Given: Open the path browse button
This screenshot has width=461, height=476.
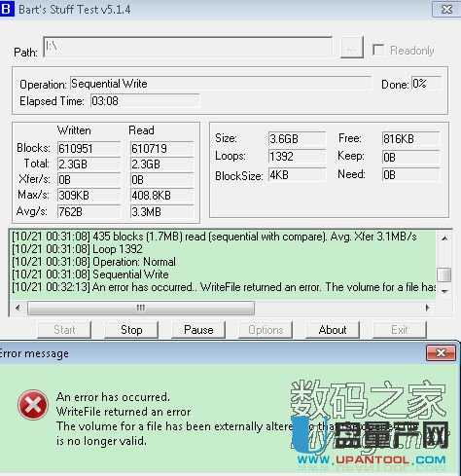Looking at the screenshot, I should pyautogui.click(x=352, y=48).
